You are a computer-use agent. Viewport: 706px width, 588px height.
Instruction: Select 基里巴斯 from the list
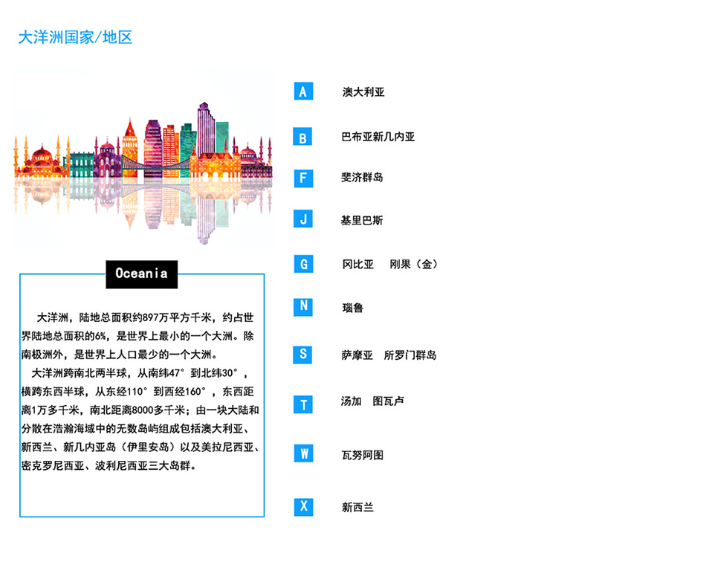362,220
